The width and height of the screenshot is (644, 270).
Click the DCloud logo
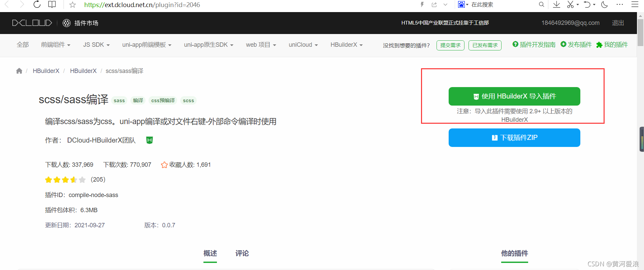click(32, 23)
